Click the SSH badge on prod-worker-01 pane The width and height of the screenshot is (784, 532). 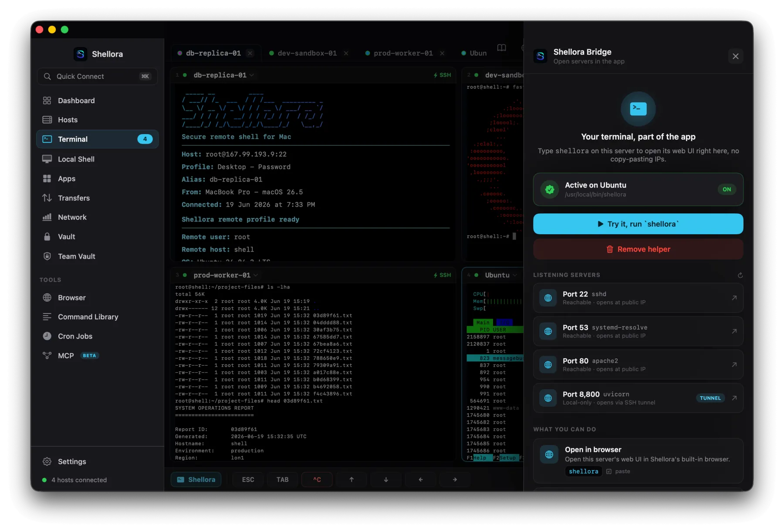tap(443, 275)
